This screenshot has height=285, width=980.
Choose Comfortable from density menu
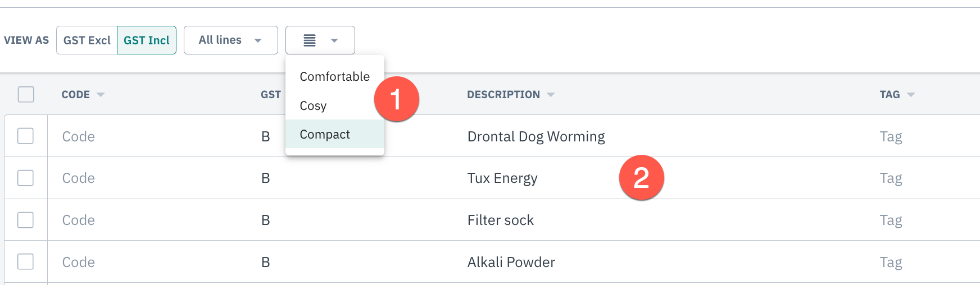335,76
